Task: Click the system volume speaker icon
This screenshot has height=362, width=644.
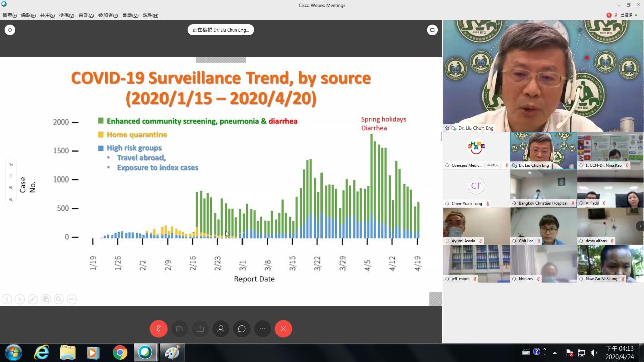Action: [x=593, y=353]
